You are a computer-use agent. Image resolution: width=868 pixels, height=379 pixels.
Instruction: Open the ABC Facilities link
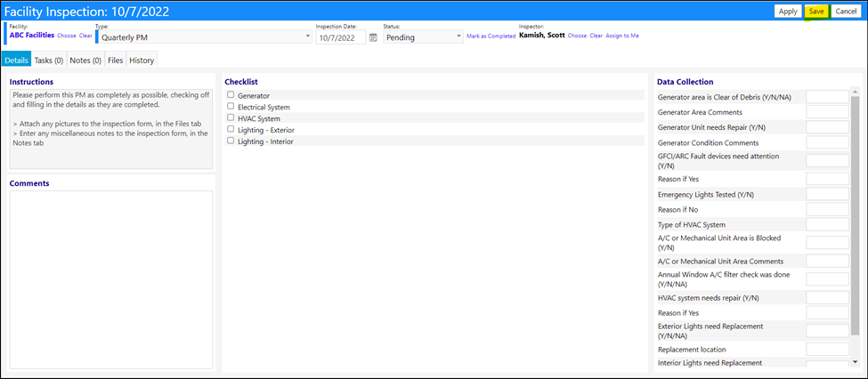(x=32, y=35)
